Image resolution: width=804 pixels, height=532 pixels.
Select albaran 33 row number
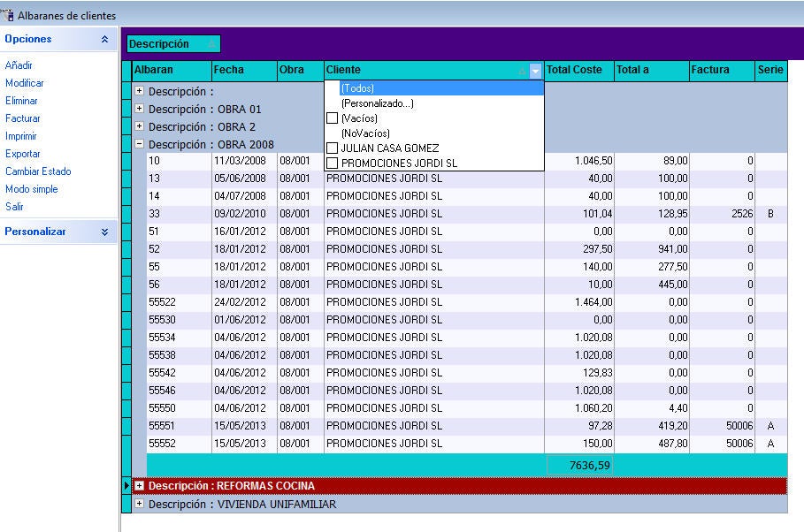pos(179,214)
